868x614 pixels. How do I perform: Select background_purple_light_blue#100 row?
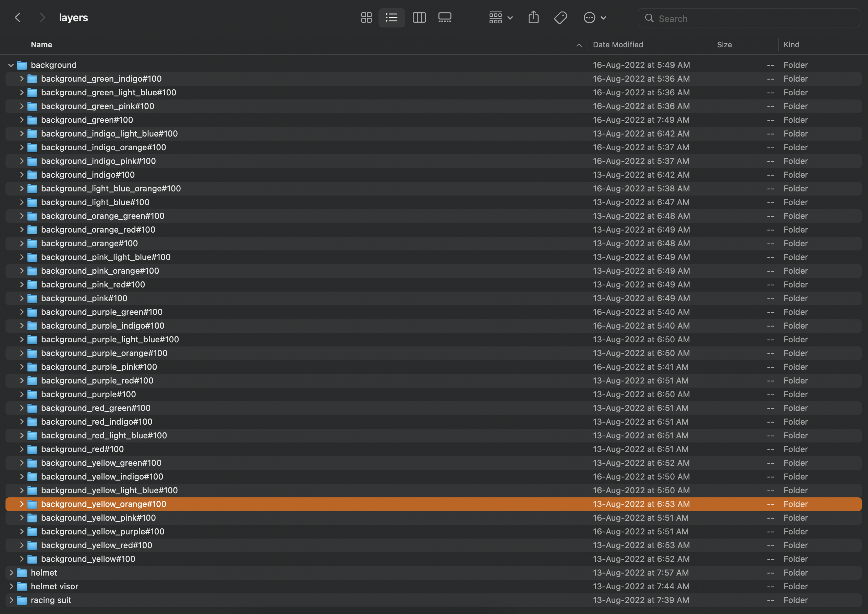(x=434, y=339)
